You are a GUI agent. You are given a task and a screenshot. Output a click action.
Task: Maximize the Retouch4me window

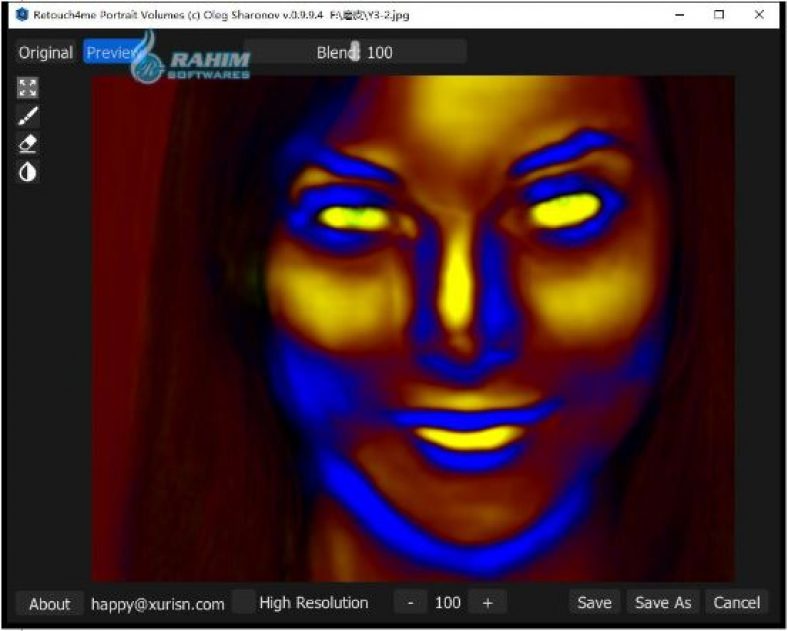click(719, 15)
